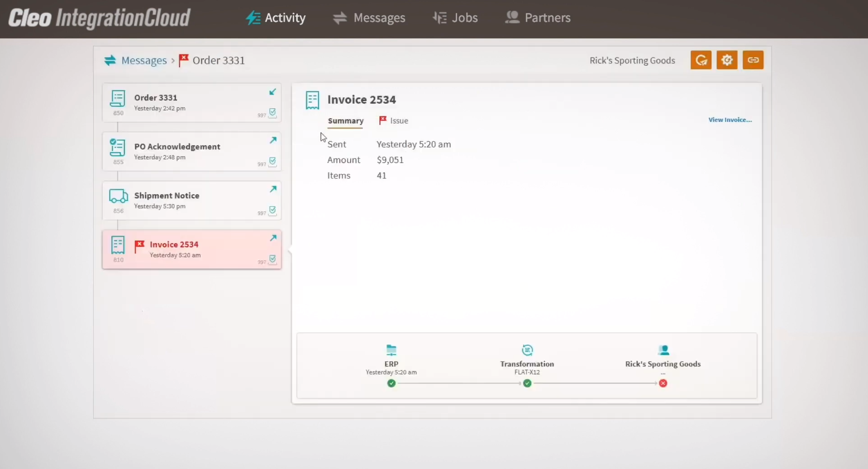Click the orange link icon button
The height and width of the screenshot is (469, 868).
tap(753, 60)
